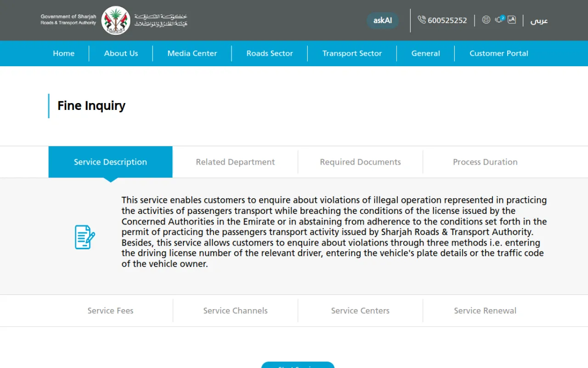Click the service description paragraph text

tap(334, 232)
